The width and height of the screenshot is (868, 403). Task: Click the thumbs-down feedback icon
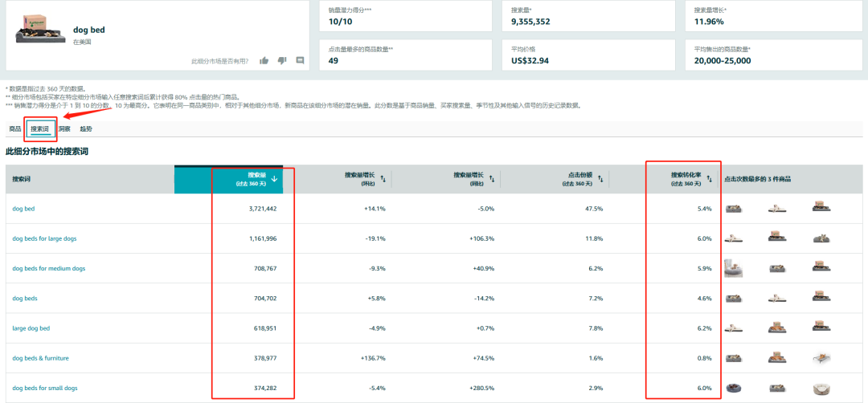coord(282,60)
